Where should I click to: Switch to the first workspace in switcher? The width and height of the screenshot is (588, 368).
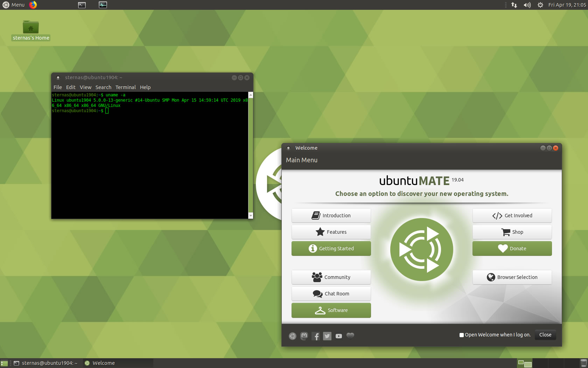click(525, 363)
